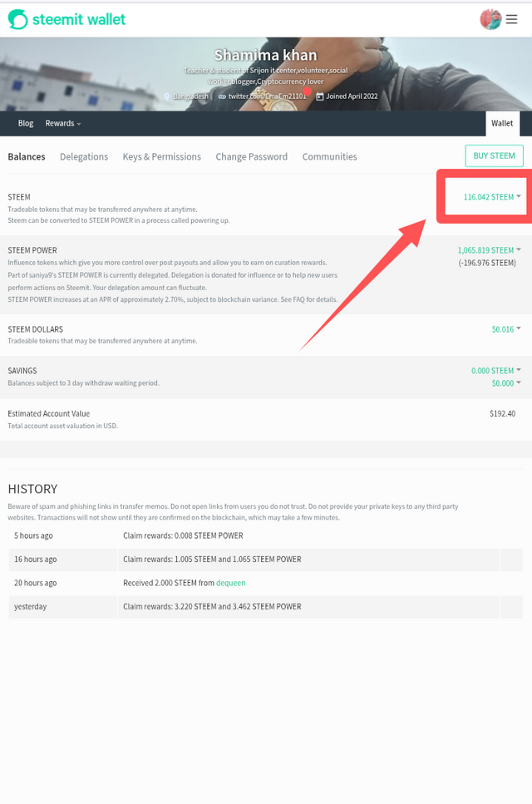Select the Claim rewards 3.220 STEEM row
Image resolution: width=532 pixels, height=804 pixels.
[265, 607]
